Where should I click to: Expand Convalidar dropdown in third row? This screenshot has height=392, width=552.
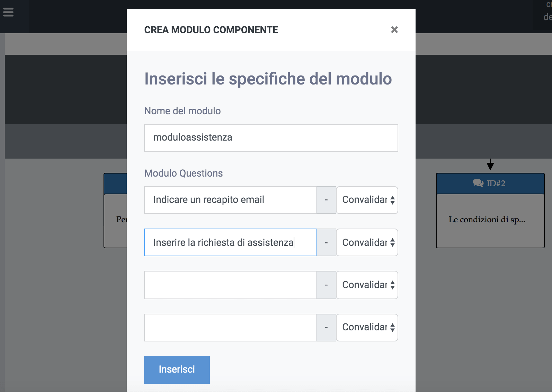[x=367, y=285]
